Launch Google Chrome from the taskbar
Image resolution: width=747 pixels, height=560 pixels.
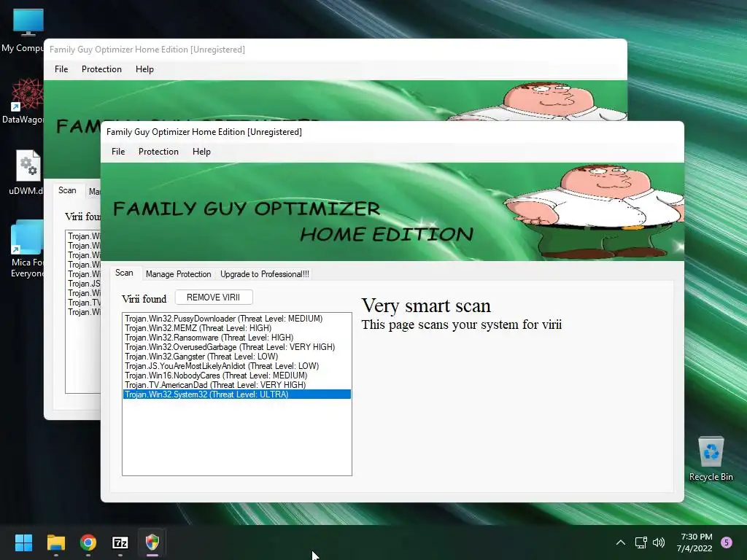pyautogui.click(x=88, y=542)
